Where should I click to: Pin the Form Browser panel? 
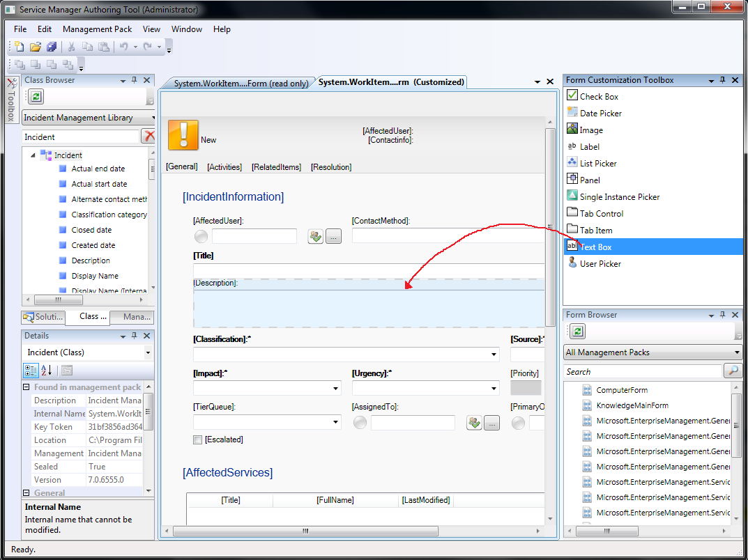723,315
